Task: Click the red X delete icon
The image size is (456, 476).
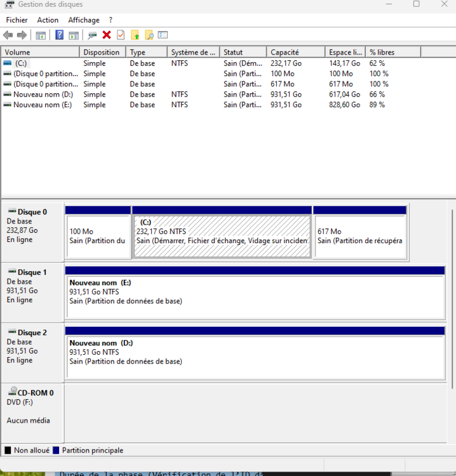Action: point(107,36)
